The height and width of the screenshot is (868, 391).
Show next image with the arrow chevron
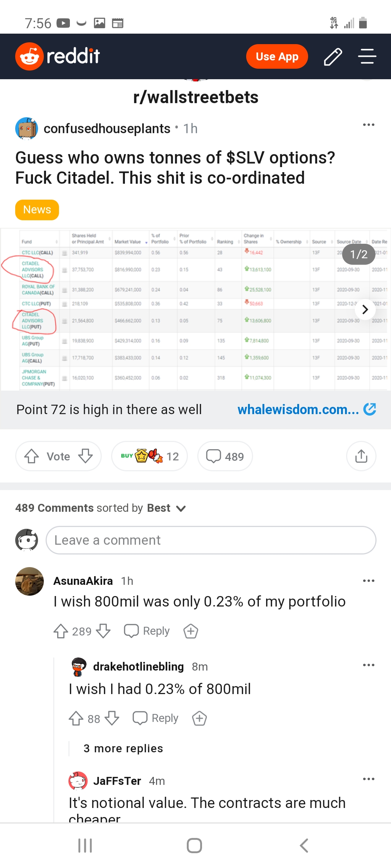(365, 310)
